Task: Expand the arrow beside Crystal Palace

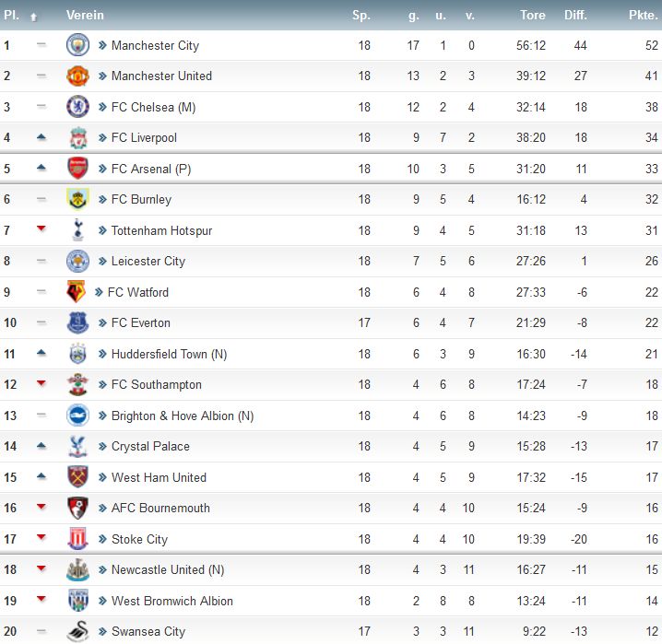Action: [x=103, y=447]
